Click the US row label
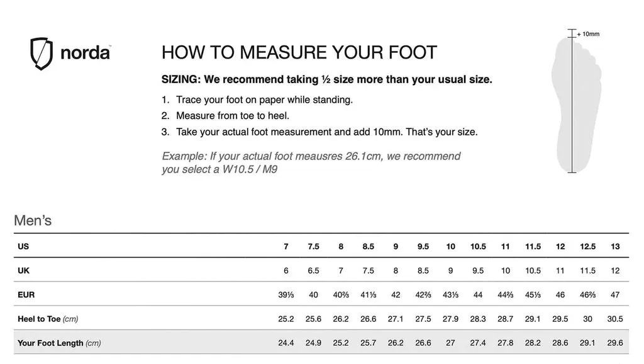The width and height of the screenshot is (644, 364). pos(23,246)
